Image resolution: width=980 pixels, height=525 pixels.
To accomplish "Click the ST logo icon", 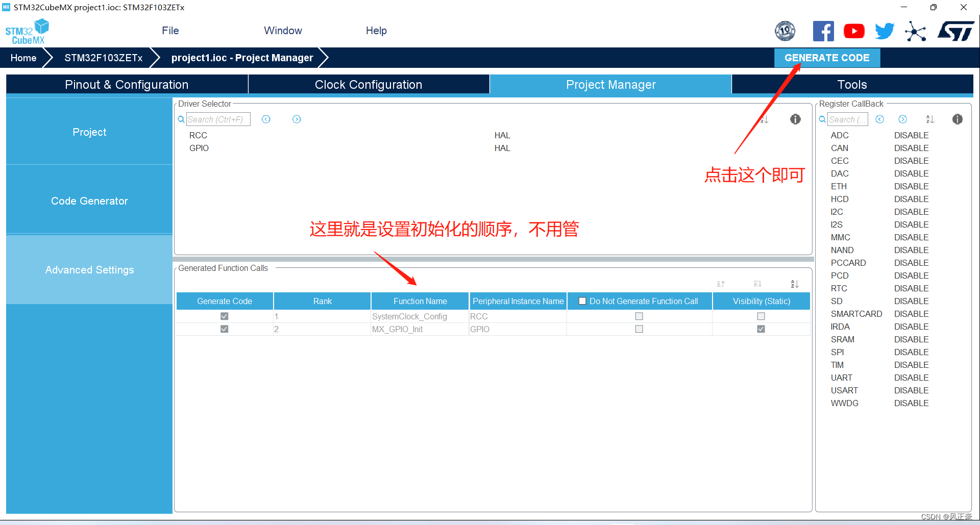I will (956, 31).
